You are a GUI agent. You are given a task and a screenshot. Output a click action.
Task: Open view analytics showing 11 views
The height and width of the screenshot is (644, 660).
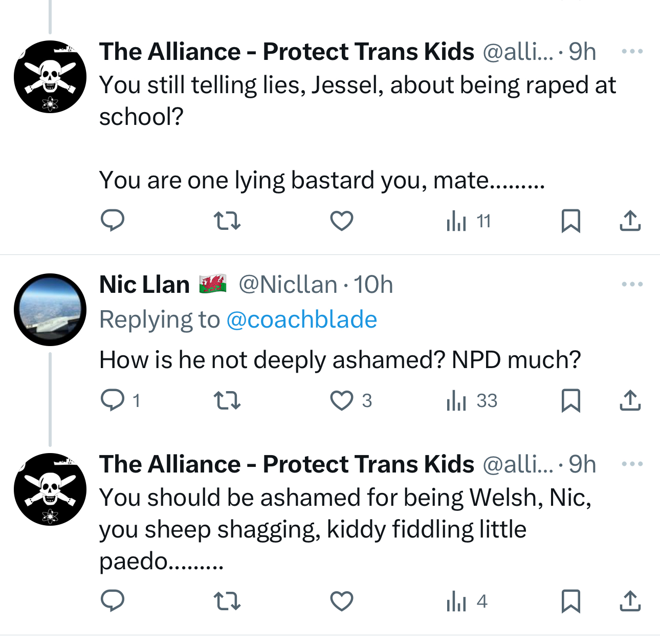(x=469, y=222)
